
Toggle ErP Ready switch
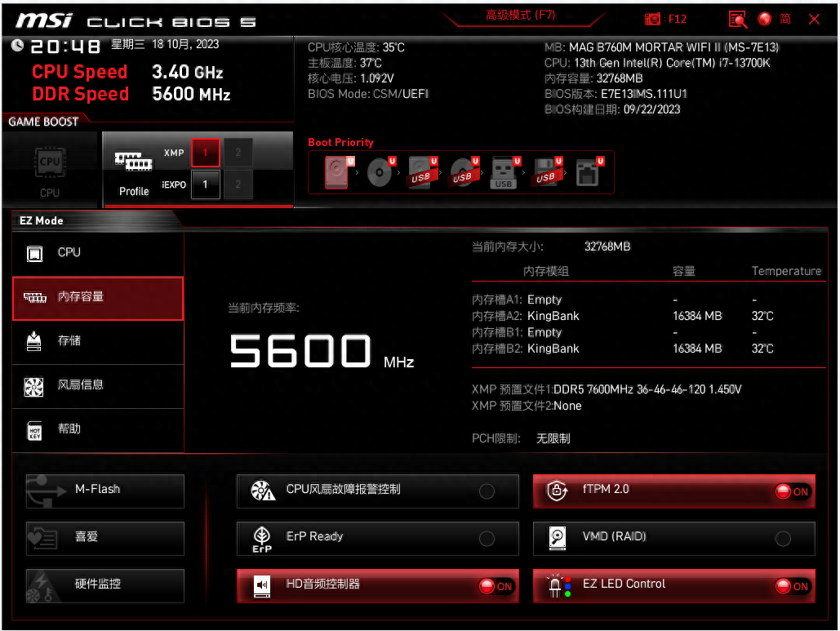487,538
